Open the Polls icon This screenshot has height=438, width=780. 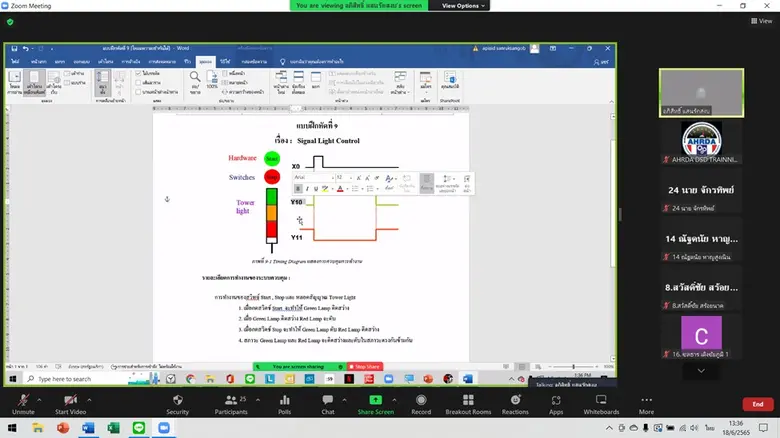(284, 398)
